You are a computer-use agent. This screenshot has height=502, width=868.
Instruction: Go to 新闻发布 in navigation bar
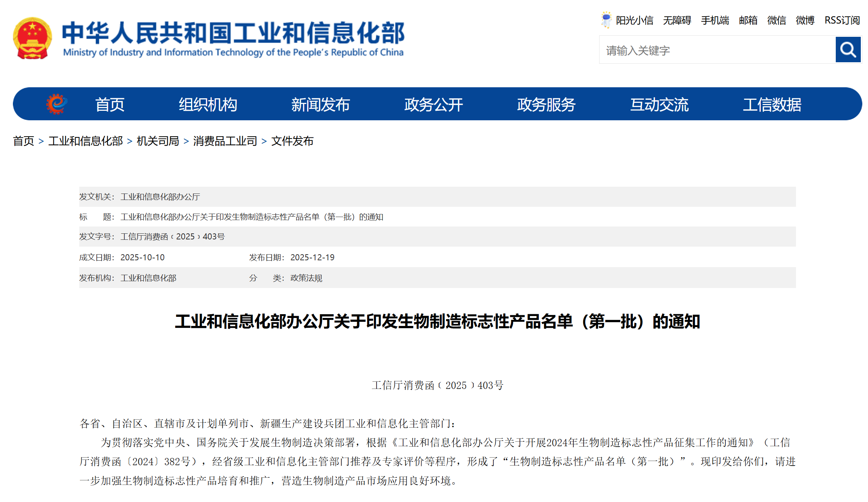tap(320, 105)
